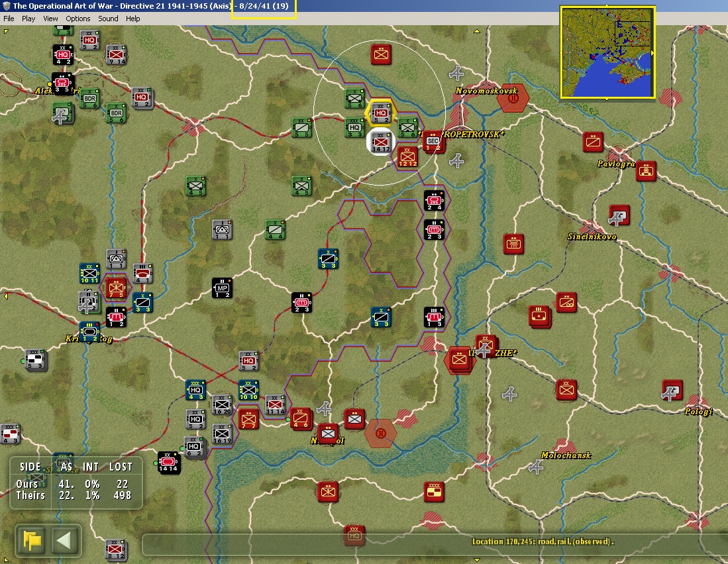Select the blue infantry unit 10 11
This screenshot has height=564, width=728.
[x=89, y=274]
